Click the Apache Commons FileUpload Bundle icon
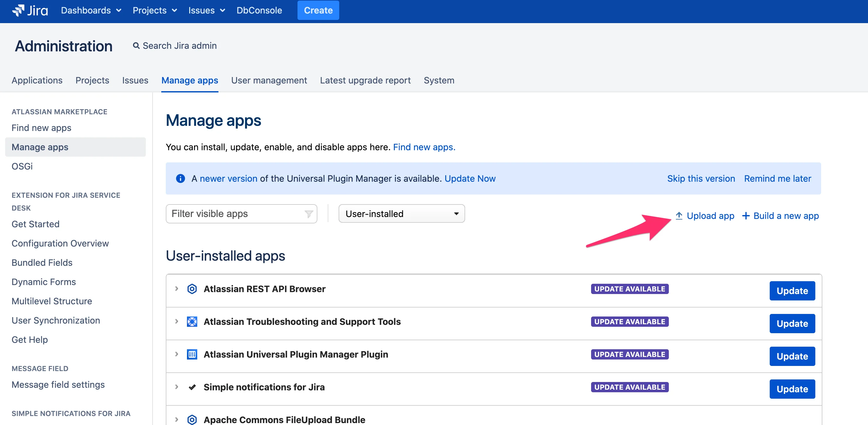 coord(192,420)
